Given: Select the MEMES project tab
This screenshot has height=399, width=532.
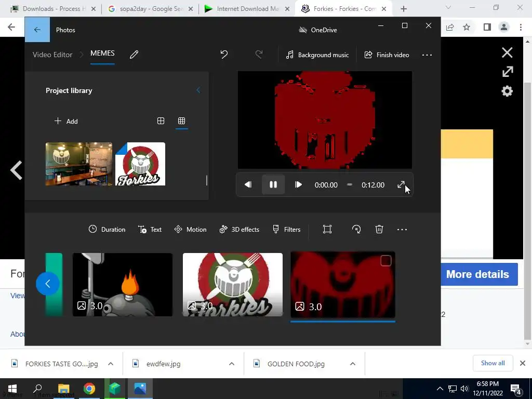Looking at the screenshot, I should [102, 54].
